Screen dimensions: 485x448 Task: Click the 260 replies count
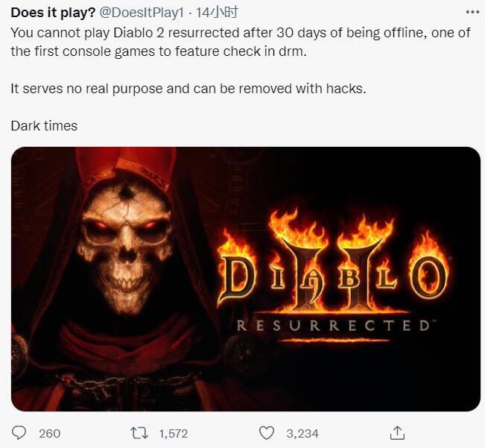click(x=49, y=433)
